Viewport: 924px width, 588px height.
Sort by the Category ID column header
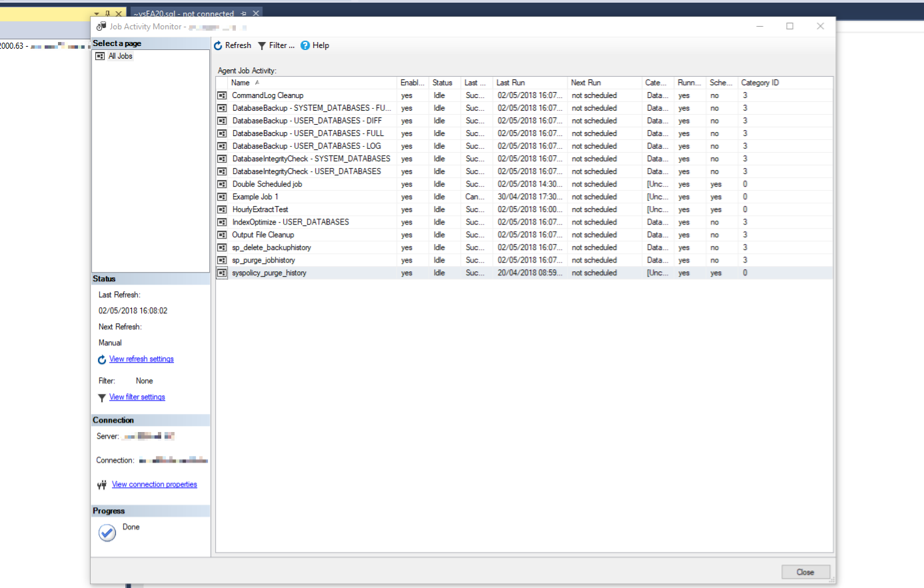pos(759,83)
